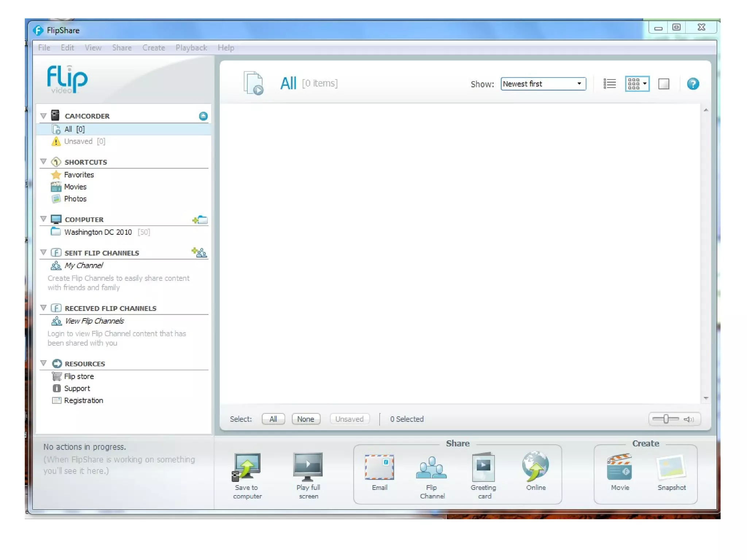Open the Newest first sort dropdown

coord(543,84)
